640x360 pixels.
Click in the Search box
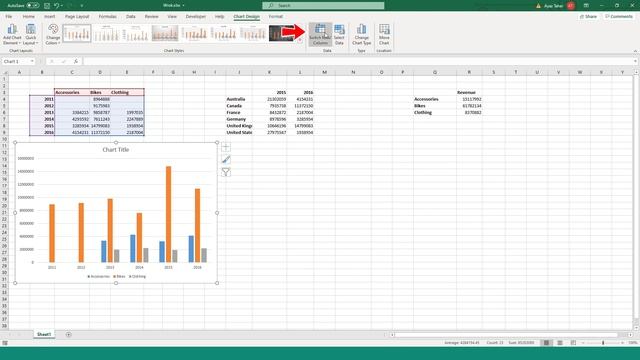point(323,6)
